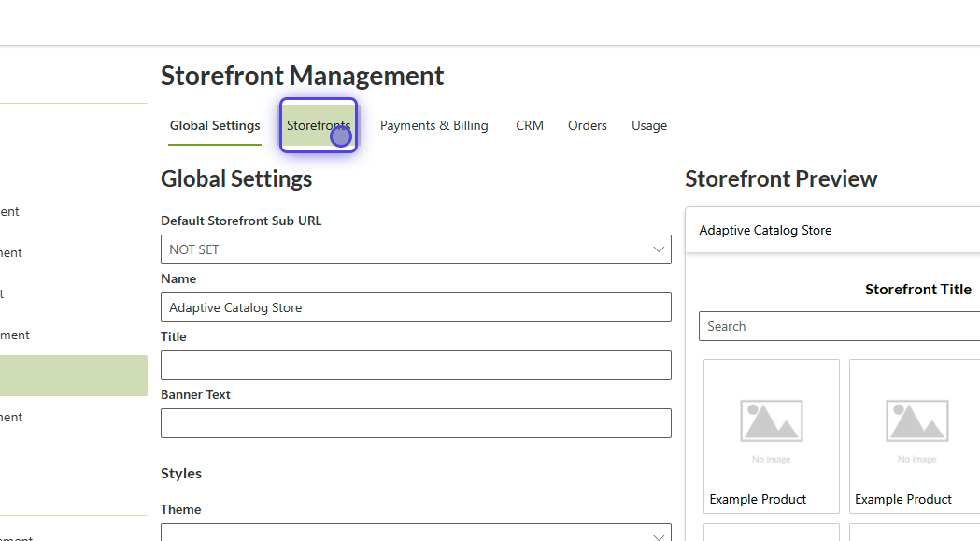Go to the Payments & Billing tab
Image resolution: width=980 pixels, height=541 pixels.
(x=433, y=125)
